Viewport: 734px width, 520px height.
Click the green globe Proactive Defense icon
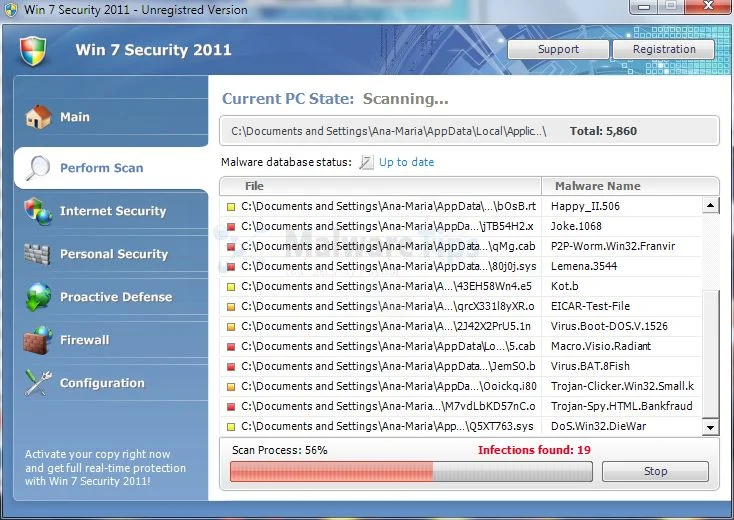(x=38, y=297)
